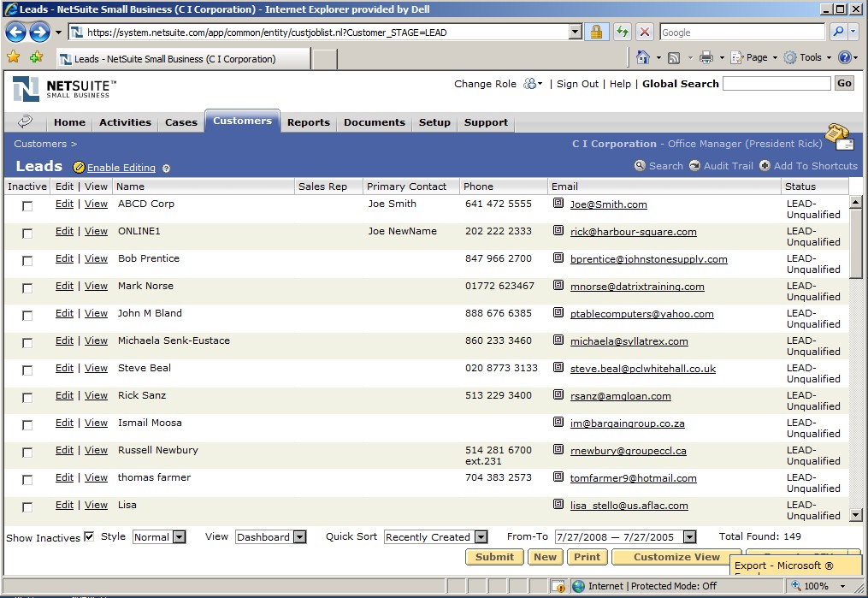
Task: Open the zoom level 100% dropdown arrow
Action: pos(842,586)
